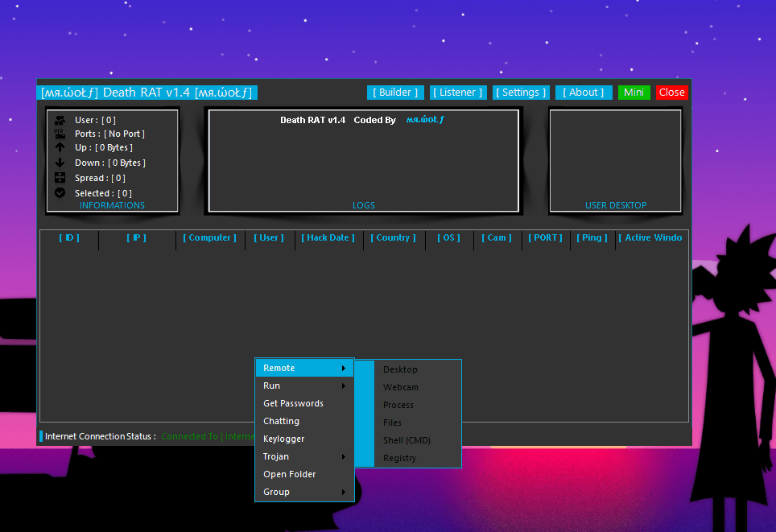Select Get Passwords in the context menu
The width and height of the screenshot is (776, 532).
tap(304, 403)
